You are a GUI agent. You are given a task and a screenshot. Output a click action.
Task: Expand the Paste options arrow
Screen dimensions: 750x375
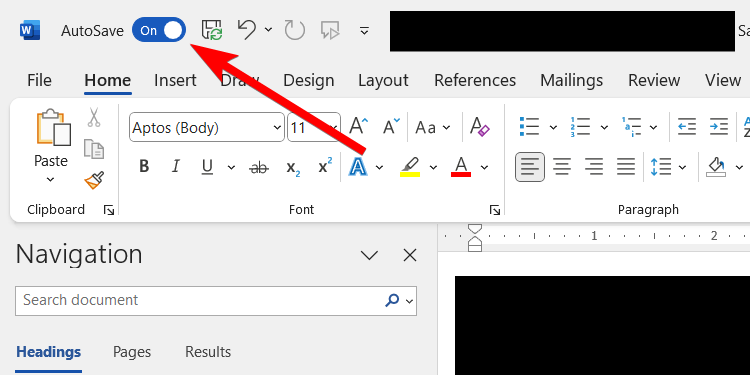coord(51,180)
